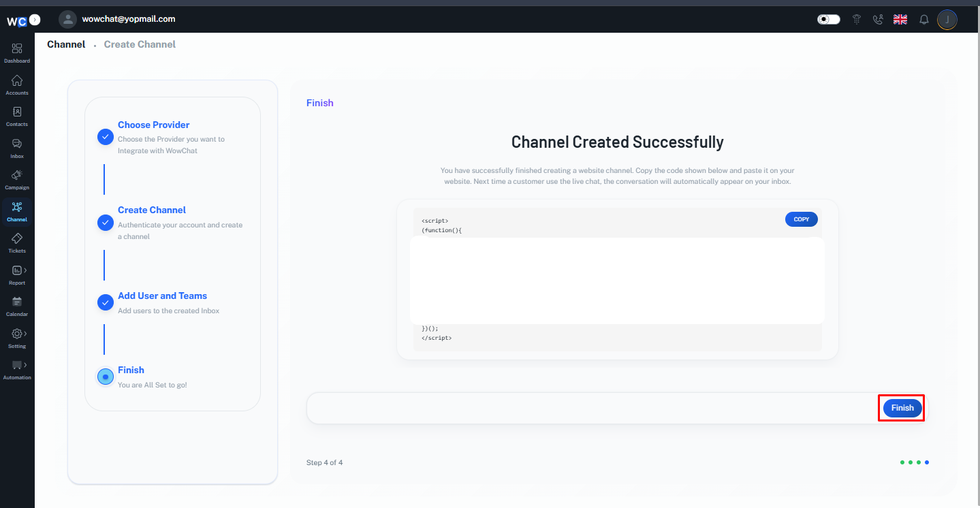The height and width of the screenshot is (508, 980).
Task: Click You are All Set to go text
Action: pyautogui.click(x=153, y=385)
